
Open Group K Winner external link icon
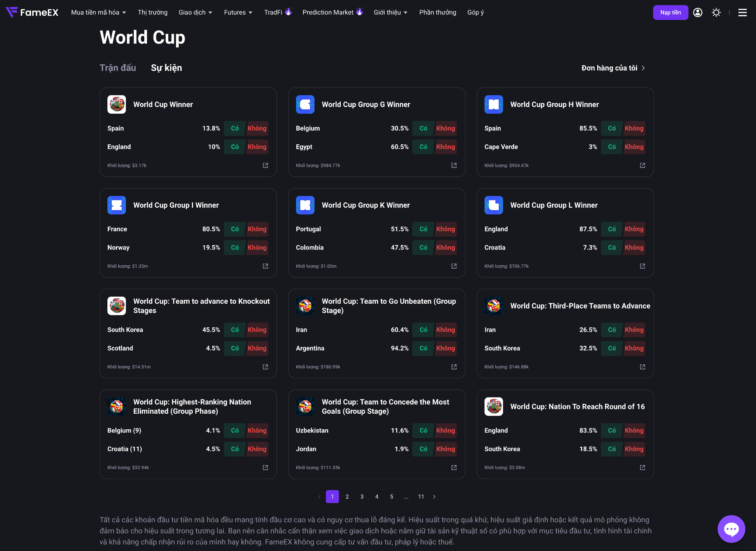(454, 266)
